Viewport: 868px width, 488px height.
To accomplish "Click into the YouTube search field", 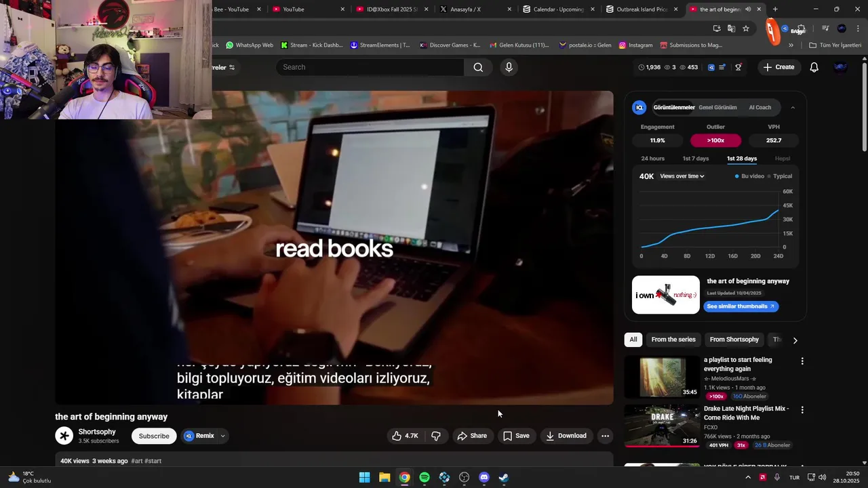I will pyautogui.click(x=370, y=67).
